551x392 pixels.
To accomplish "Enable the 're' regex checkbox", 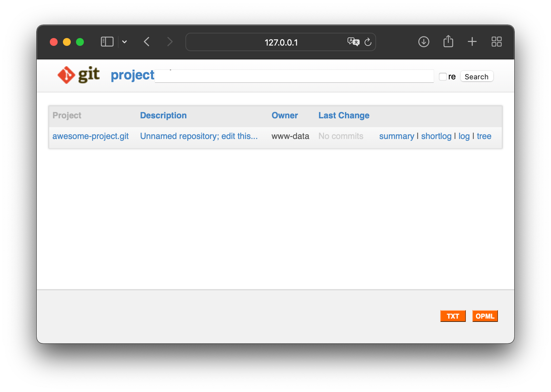I will click(x=443, y=77).
